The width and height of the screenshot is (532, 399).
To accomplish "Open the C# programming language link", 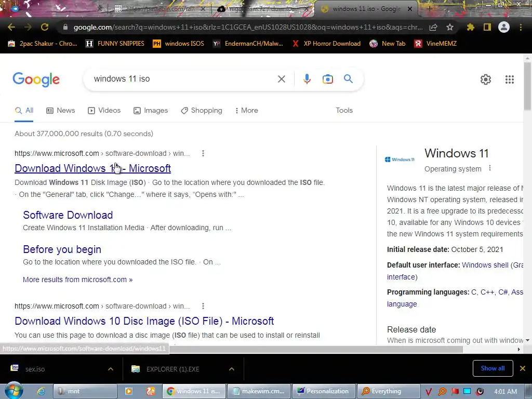I will (x=503, y=292).
